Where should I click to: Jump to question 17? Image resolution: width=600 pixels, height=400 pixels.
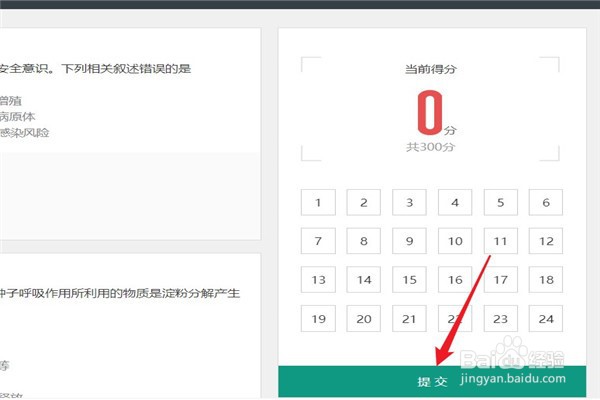click(x=501, y=279)
